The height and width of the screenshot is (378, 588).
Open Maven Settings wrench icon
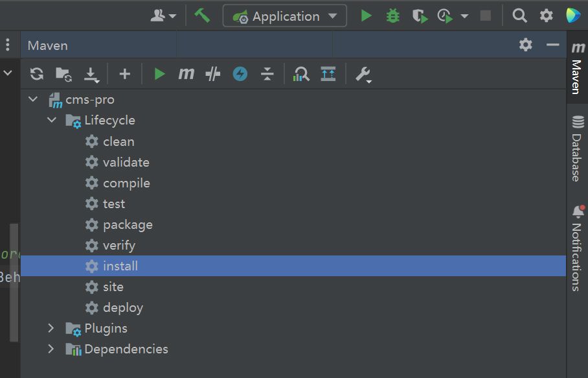pos(363,75)
